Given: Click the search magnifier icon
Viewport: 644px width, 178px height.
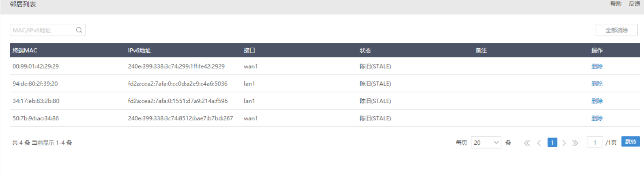Looking at the screenshot, I should pos(79,30).
